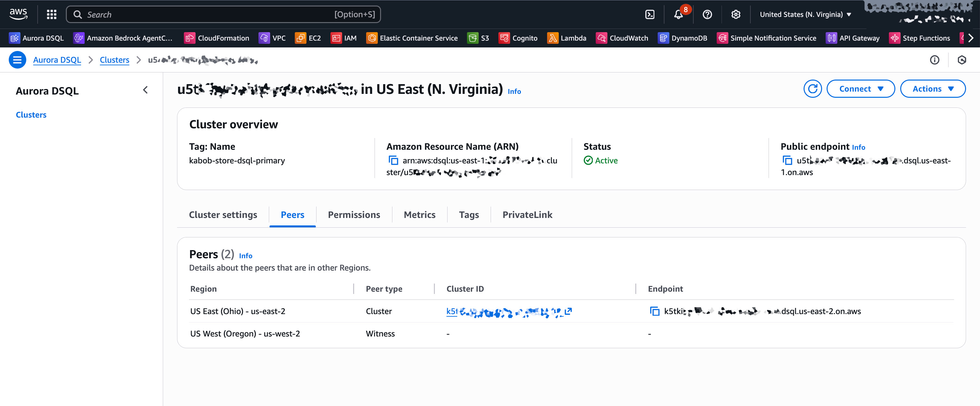Switch to the Metrics tab
The height and width of the screenshot is (406, 980).
click(419, 214)
